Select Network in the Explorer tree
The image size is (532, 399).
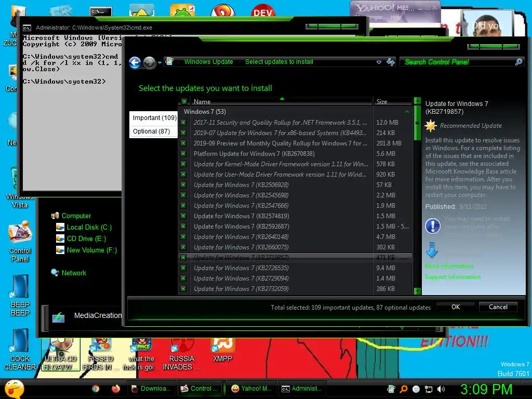click(x=74, y=273)
